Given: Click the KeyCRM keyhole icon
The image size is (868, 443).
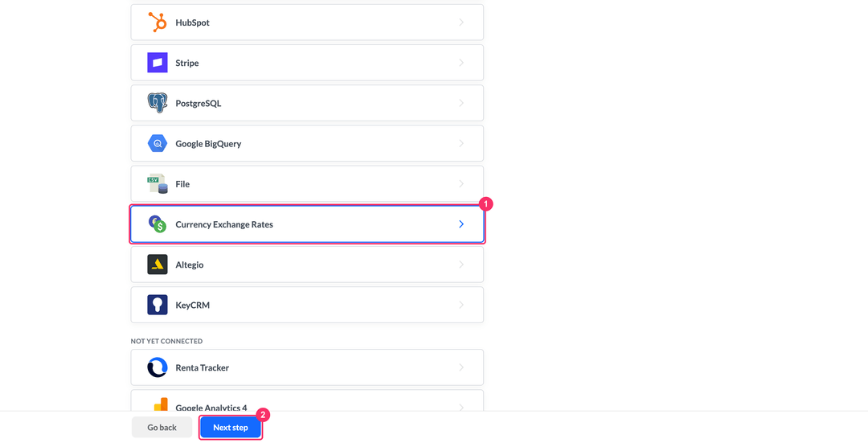Looking at the screenshot, I should coord(158,306).
